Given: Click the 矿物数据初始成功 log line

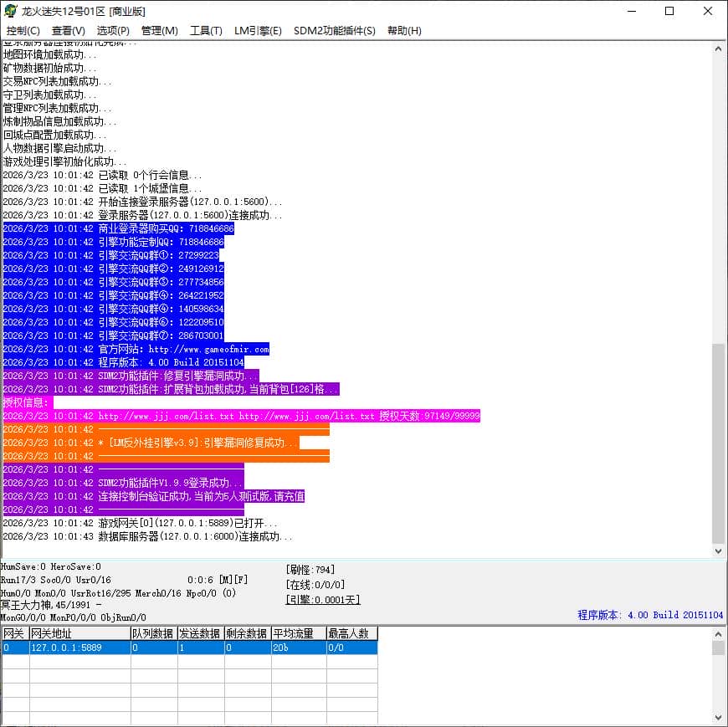Looking at the screenshot, I should click(x=49, y=69).
